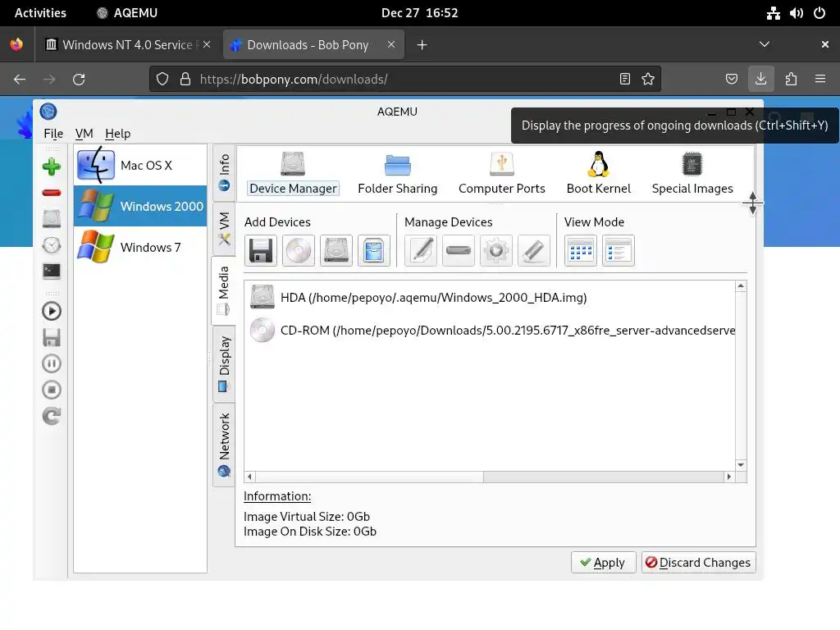Close the Downloads - Bob Pony tab
The height and width of the screenshot is (630, 840).
[x=391, y=44]
